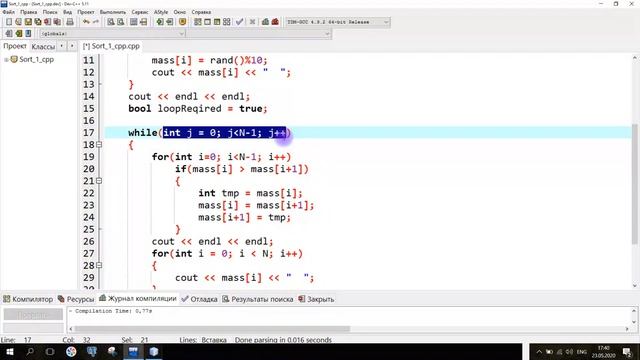The width and height of the screenshot is (640, 360).
Task: Open the Файл menu
Action: point(9,12)
